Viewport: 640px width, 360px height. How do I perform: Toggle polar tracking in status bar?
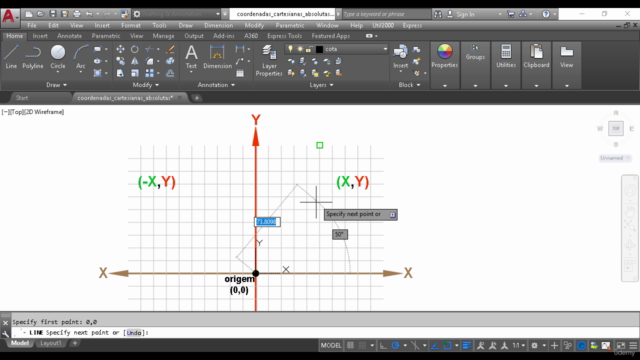point(395,345)
